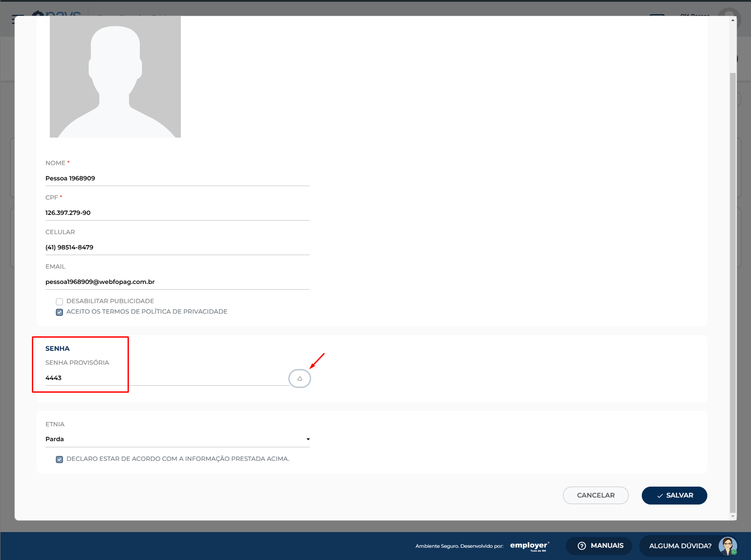This screenshot has height=560, width=751.
Task: Click the question mark Manuais icon
Action: click(x=581, y=546)
